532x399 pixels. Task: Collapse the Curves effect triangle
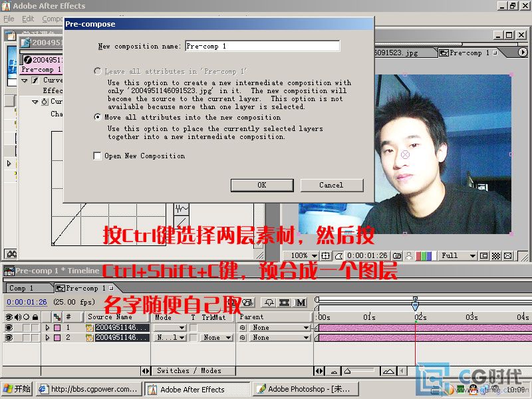25,80
